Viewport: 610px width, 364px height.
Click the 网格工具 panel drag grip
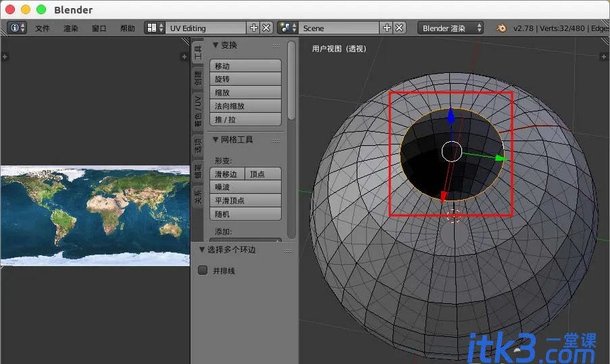pos(276,140)
